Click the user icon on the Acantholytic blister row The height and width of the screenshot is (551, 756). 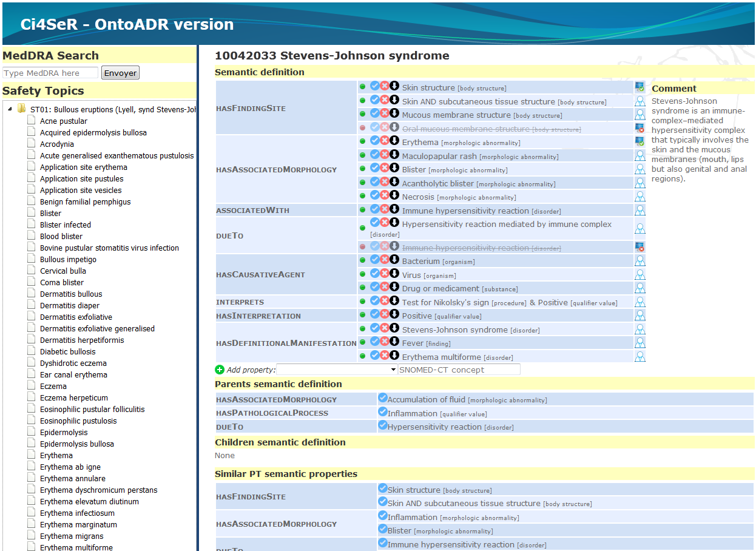640,183
